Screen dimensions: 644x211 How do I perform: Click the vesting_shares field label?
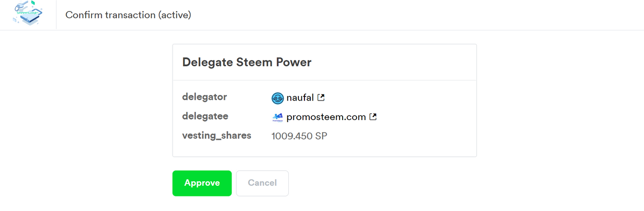tap(216, 136)
